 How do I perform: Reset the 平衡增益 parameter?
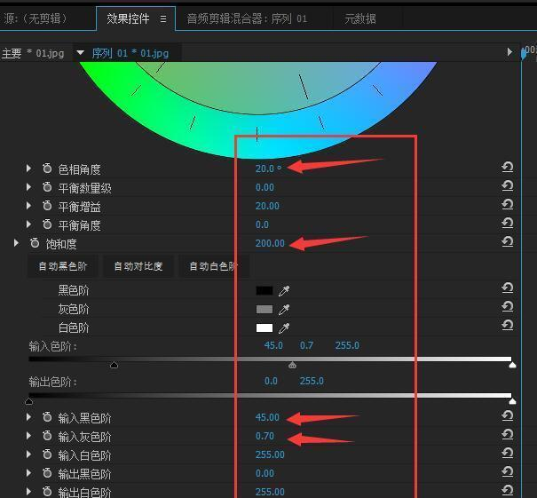click(x=507, y=204)
